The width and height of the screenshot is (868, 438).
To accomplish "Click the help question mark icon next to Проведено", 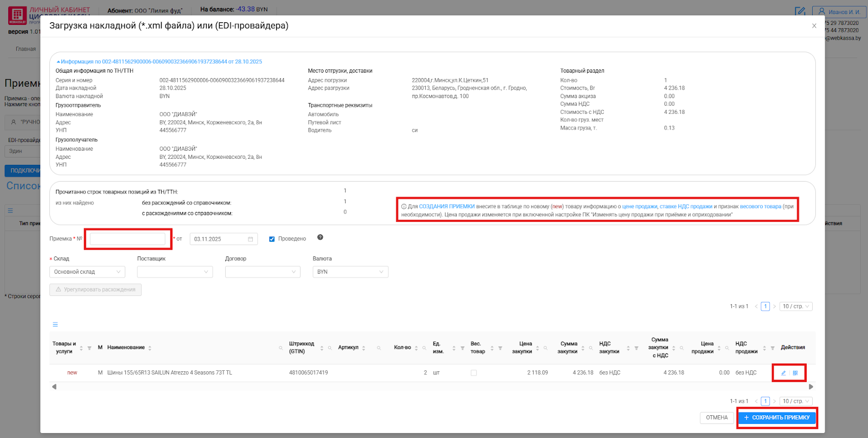I will [320, 237].
